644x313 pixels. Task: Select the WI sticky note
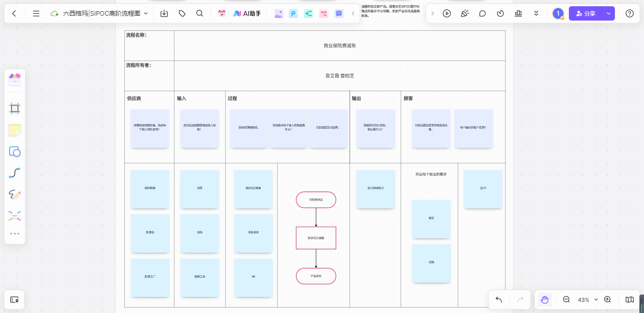coord(253,277)
